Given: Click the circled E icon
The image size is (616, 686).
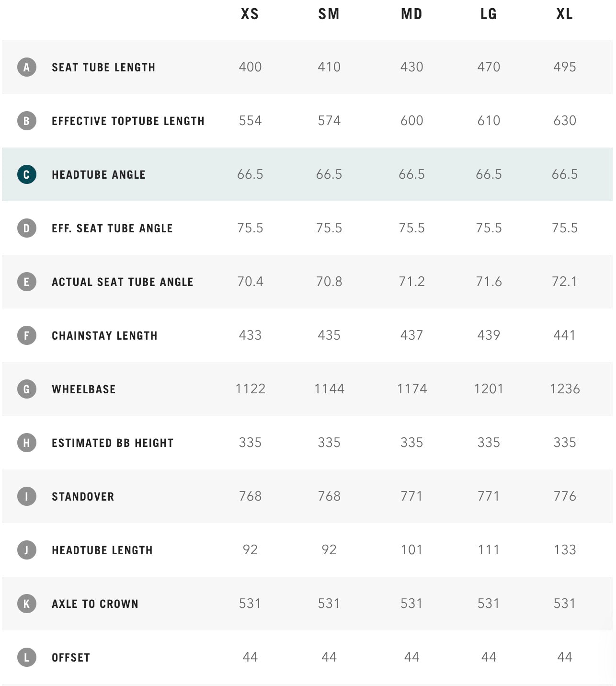Looking at the screenshot, I should pos(27,282).
